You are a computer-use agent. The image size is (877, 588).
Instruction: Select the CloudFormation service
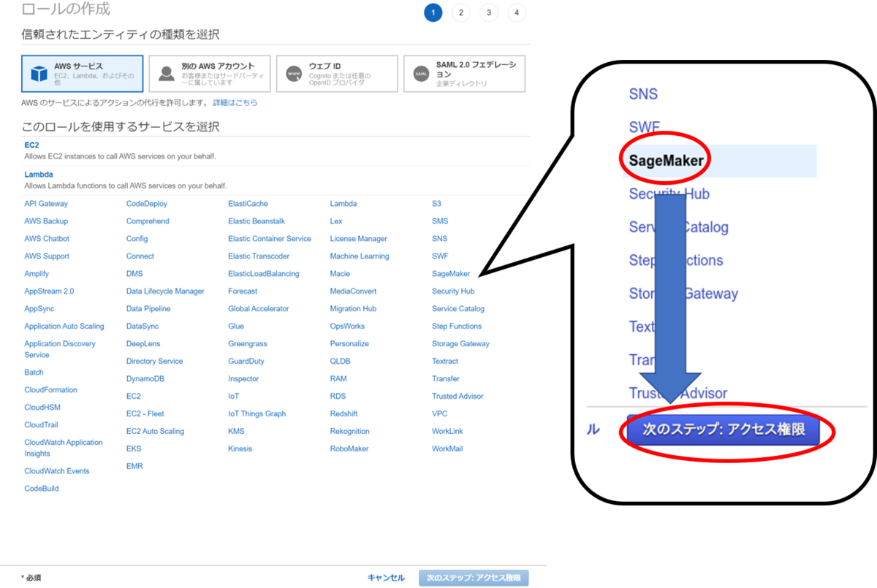(50, 389)
